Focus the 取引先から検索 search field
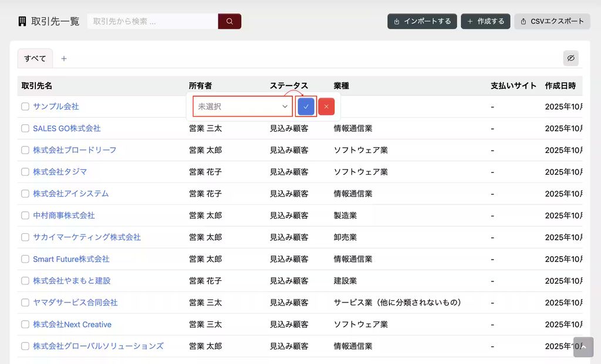 153,22
